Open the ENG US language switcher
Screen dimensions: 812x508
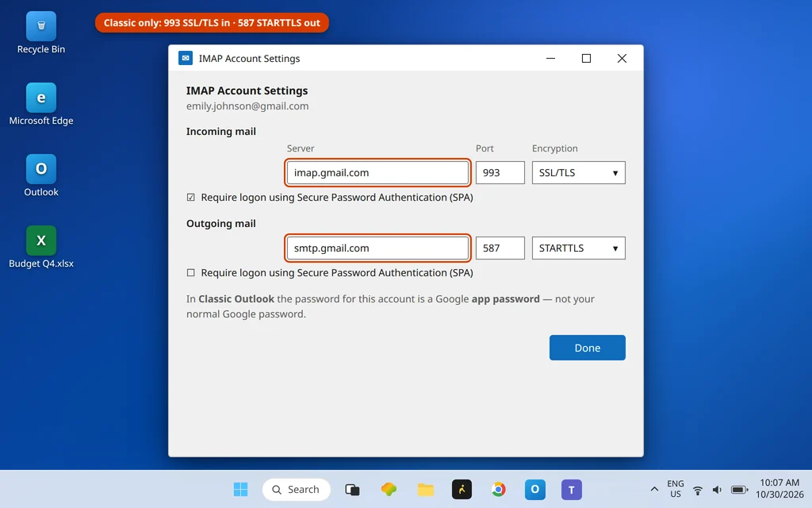pos(676,489)
